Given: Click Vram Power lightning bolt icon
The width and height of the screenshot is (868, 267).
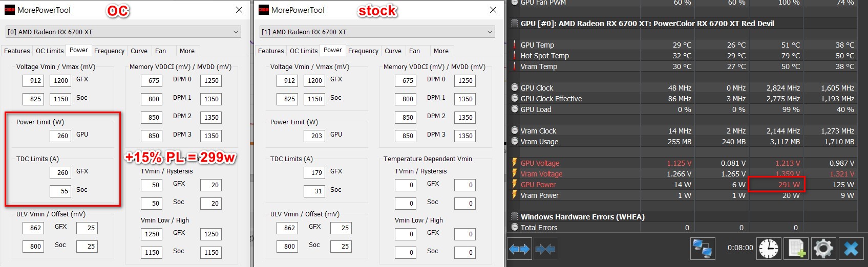Looking at the screenshot, I should click(x=515, y=195).
